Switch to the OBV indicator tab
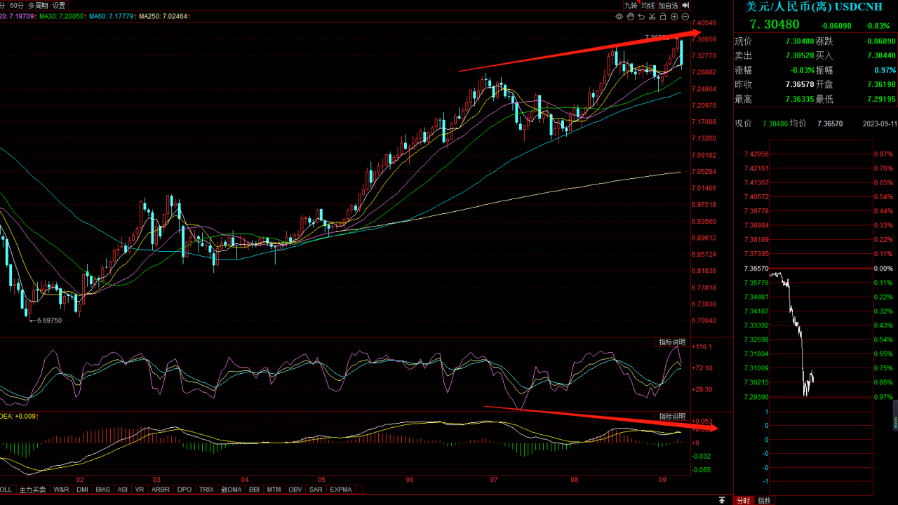 (x=295, y=490)
